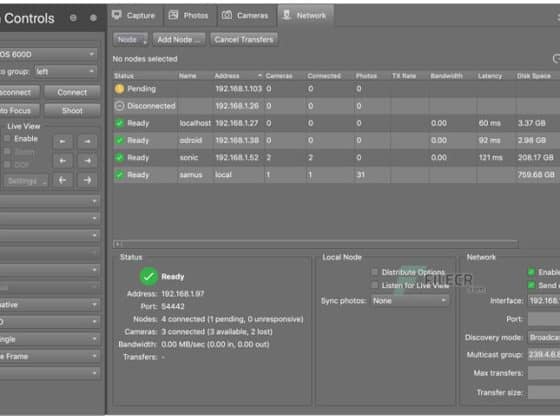The width and height of the screenshot is (560, 420).
Task: Click the green Ready check for odroid
Action: [x=119, y=140]
